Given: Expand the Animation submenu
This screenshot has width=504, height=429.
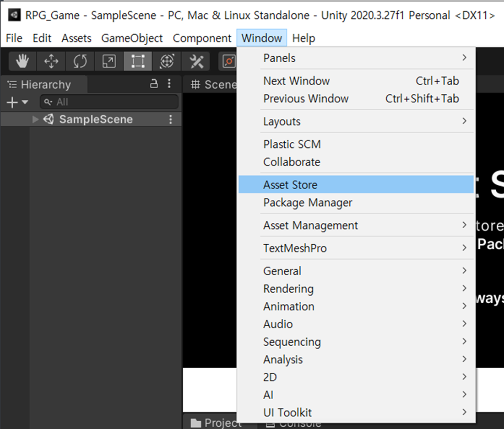Looking at the screenshot, I should pyautogui.click(x=356, y=306).
